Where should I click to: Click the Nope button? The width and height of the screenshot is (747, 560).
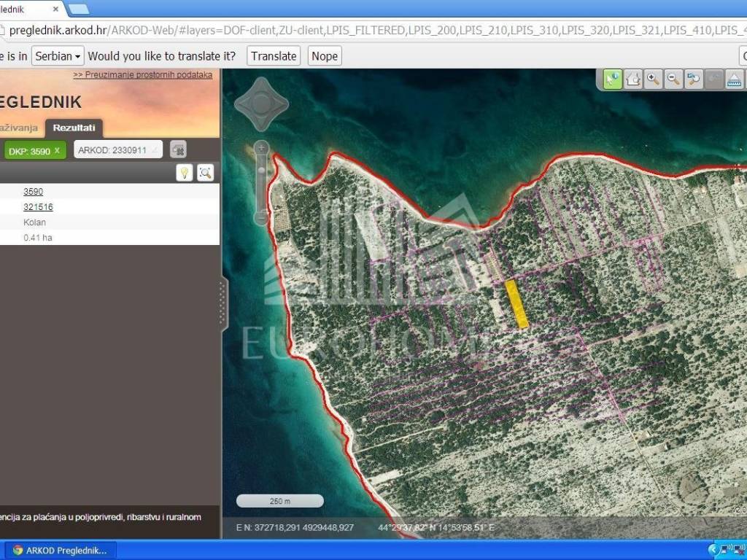(x=325, y=56)
